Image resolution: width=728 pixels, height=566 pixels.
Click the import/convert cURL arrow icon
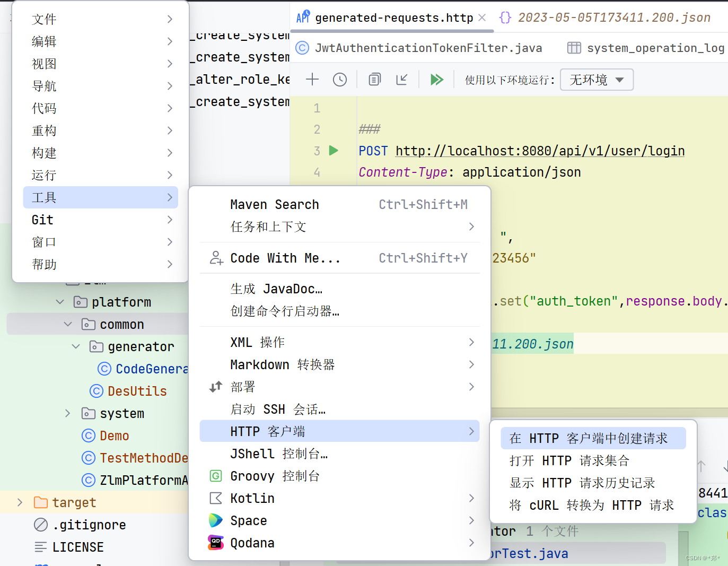(x=402, y=80)
